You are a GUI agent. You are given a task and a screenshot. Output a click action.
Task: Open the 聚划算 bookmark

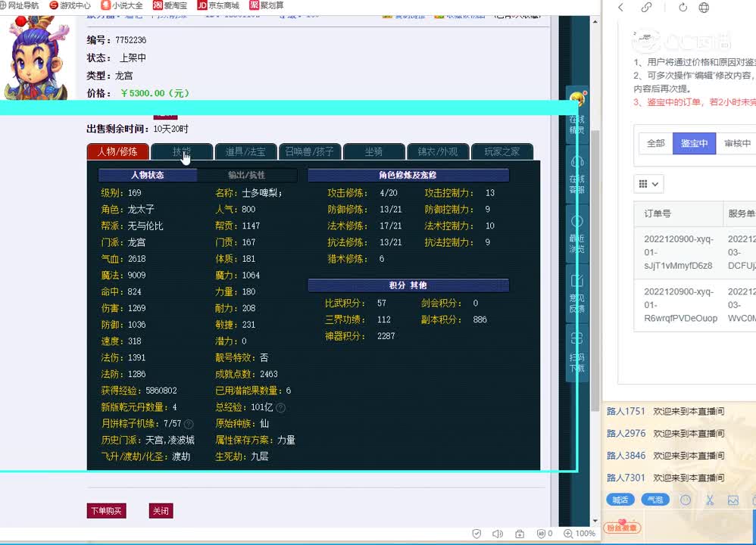[x=267, y=5]
